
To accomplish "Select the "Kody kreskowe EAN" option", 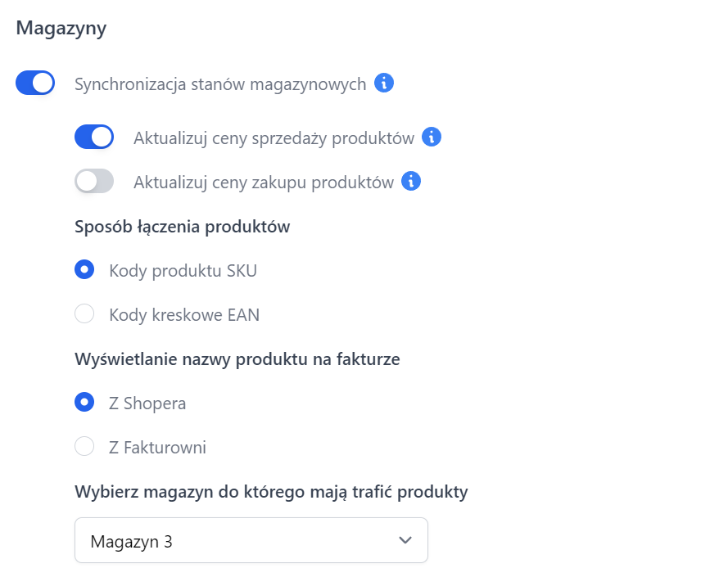I will 84,314.
